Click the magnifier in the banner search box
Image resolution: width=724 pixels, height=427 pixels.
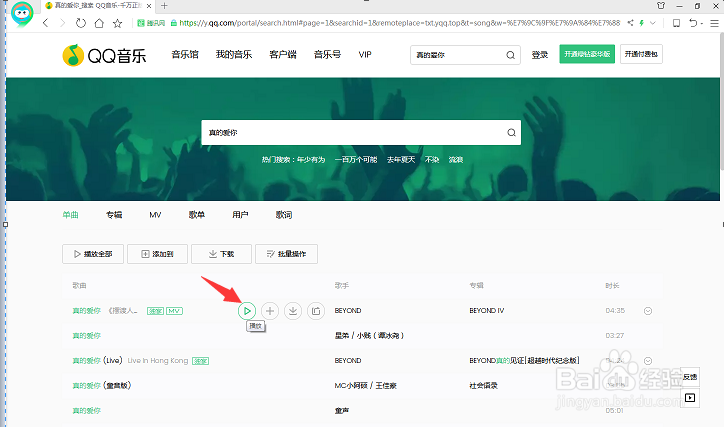pyautogui.click(x=511, y=132)
